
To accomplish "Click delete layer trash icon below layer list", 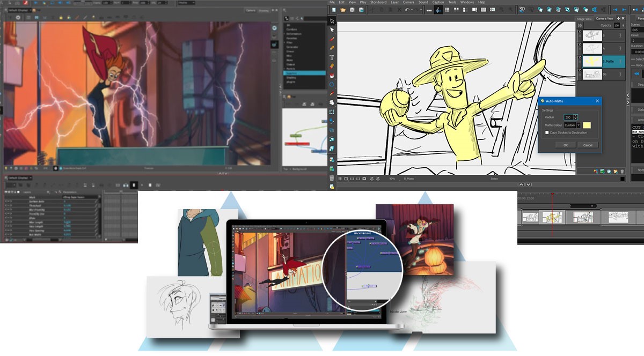I will pos(622,172).
